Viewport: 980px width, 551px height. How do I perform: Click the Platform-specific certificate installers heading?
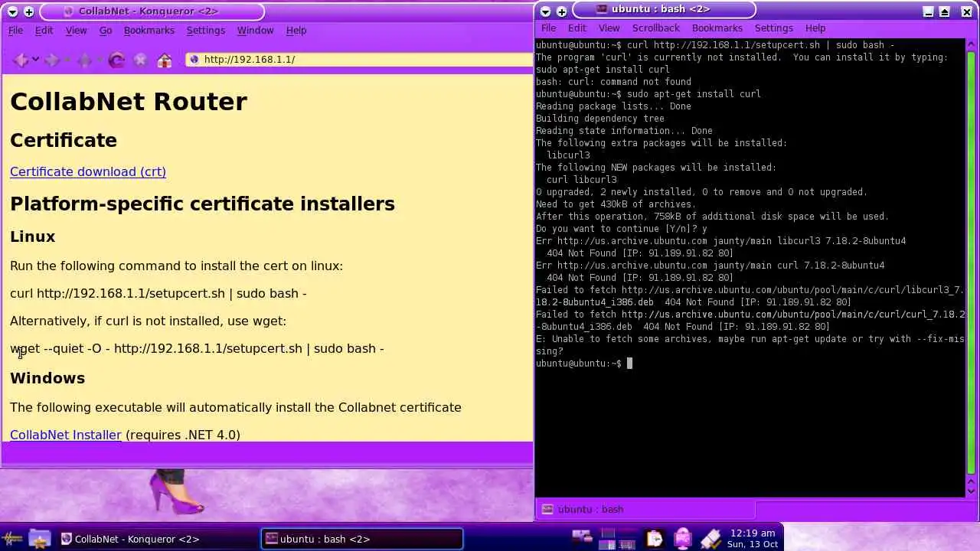coord(202,204)
